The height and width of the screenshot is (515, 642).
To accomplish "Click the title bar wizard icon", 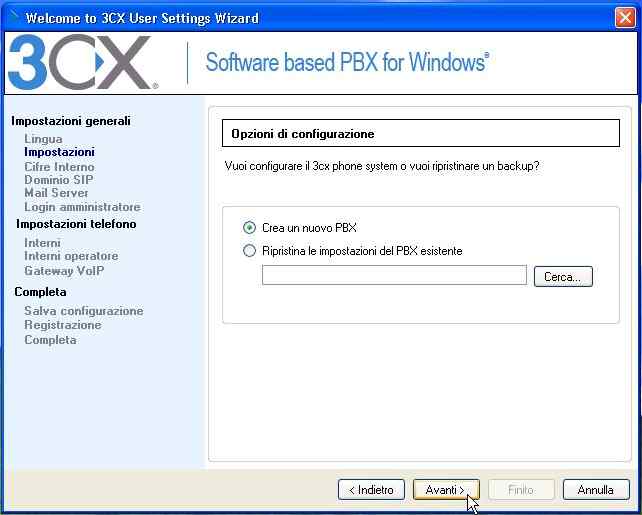I will (x=14, y=16).
